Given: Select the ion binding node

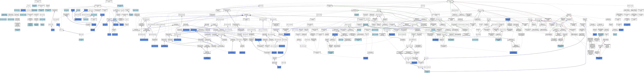Looking at the screenshot, I should tap(29, 10).
